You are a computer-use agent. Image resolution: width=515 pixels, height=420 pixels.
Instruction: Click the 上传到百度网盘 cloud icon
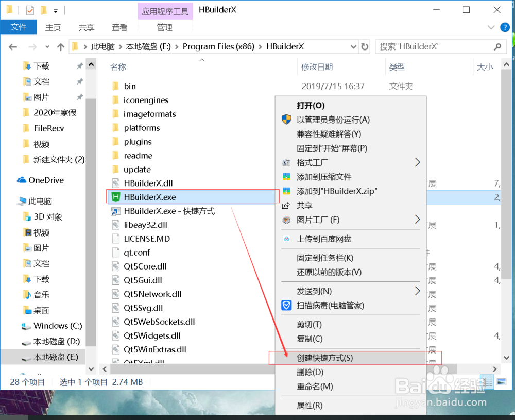(286, 239)
